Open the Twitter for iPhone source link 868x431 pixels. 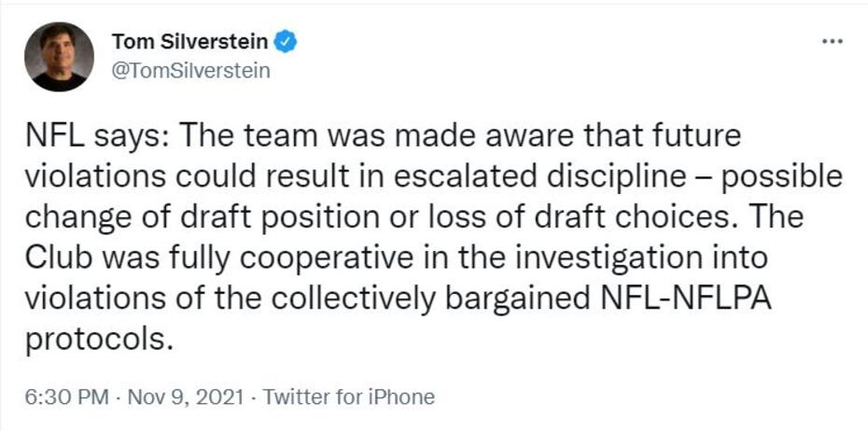coord(349,396)
